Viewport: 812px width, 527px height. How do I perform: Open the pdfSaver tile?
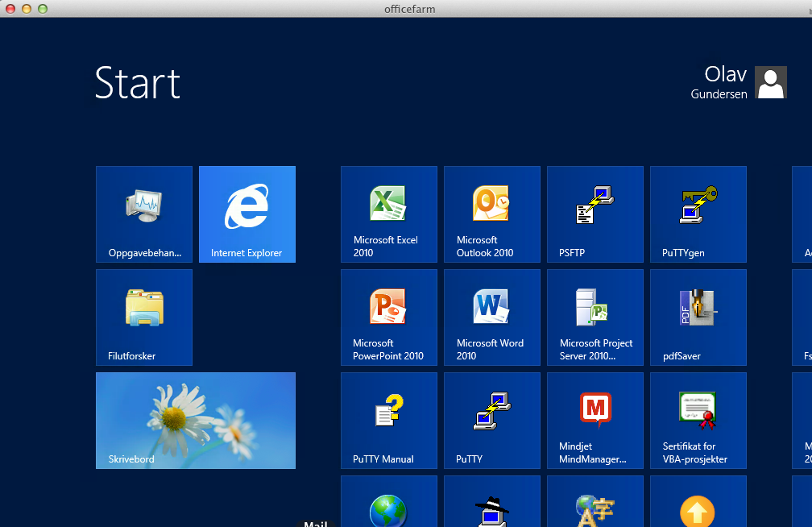click(x=698, y=317)
